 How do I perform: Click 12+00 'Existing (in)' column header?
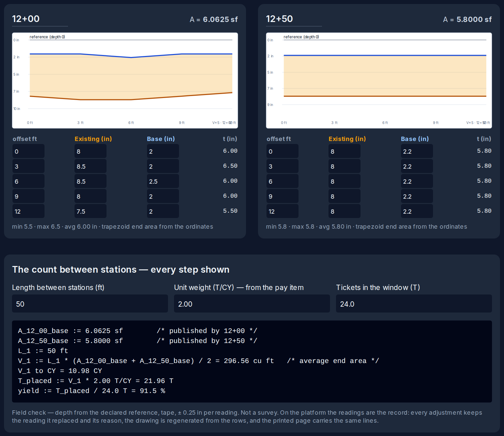[93, 139]
